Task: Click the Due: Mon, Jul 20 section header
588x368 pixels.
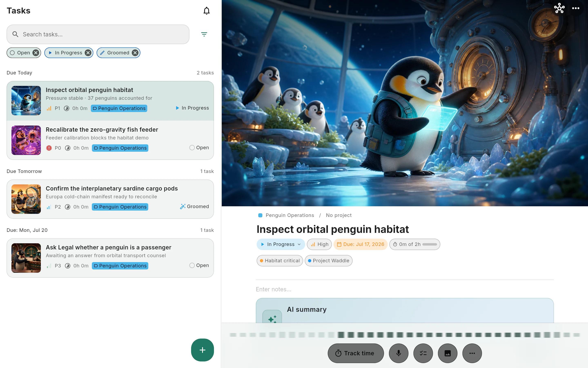Action: pyautogui.click(x=27, y=230)
